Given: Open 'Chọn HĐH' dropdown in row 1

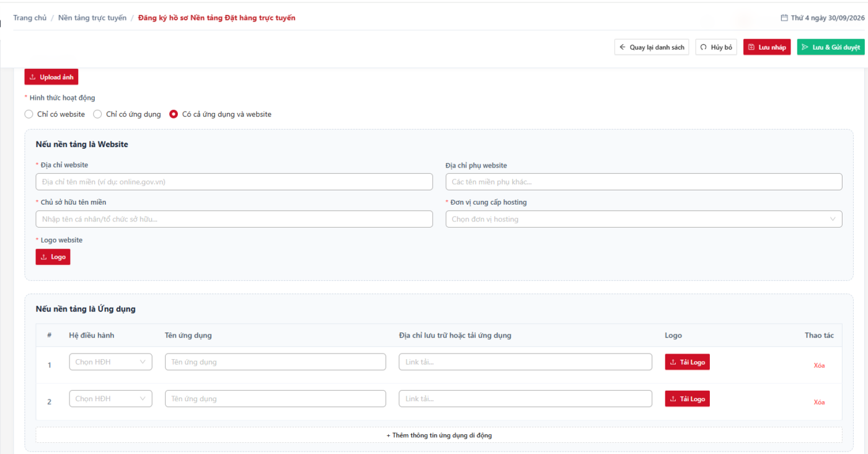Looking at the screenshot, I should point(110,362).
